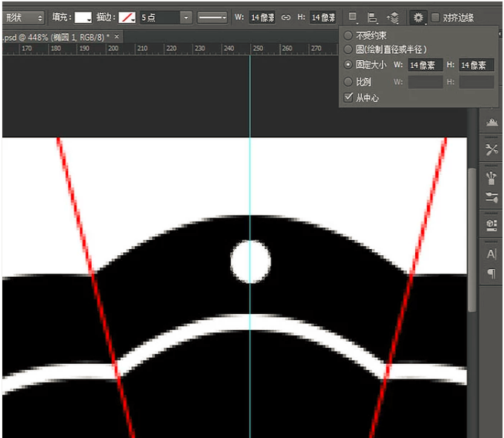Open the Histogram panel icon
Image resolution: width=504 pixels, height=438 pixels.
pyautogui.click(x=492, y=123)
